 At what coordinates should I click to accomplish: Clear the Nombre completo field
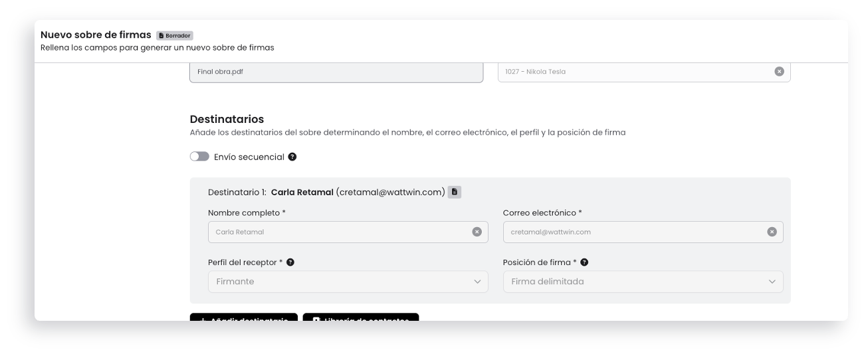point(477,232)
